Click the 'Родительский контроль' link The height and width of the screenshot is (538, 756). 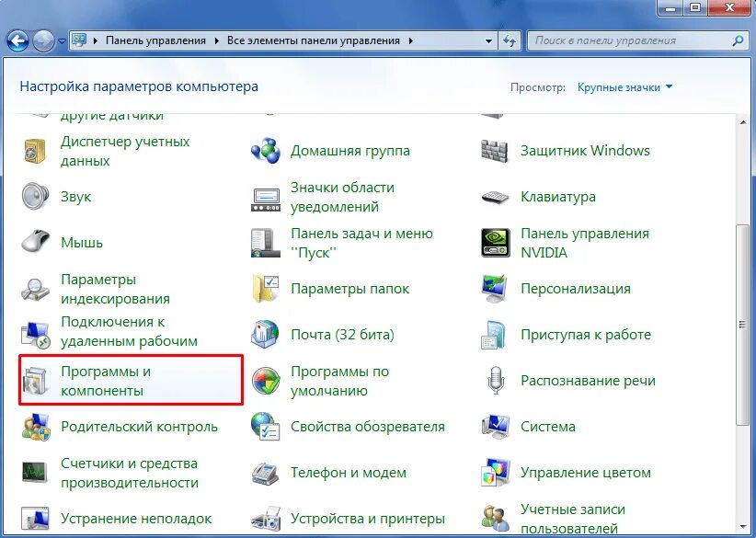click(140, 427)
